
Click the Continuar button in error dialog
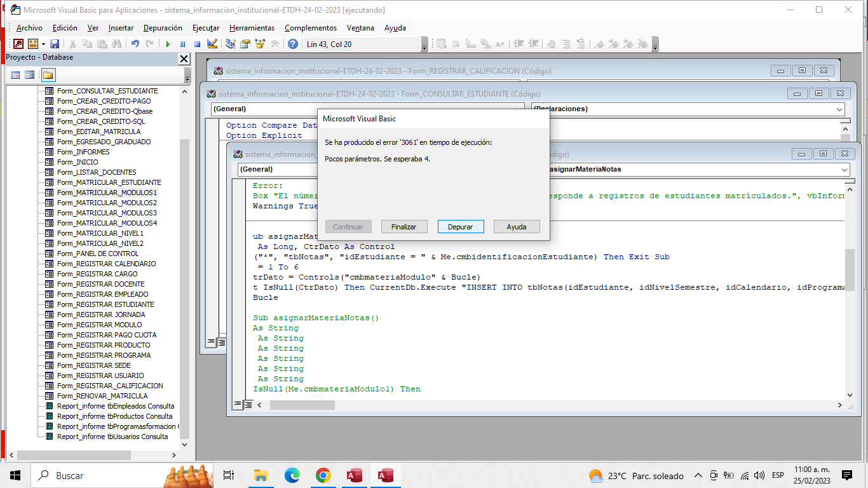click(348, 227)
